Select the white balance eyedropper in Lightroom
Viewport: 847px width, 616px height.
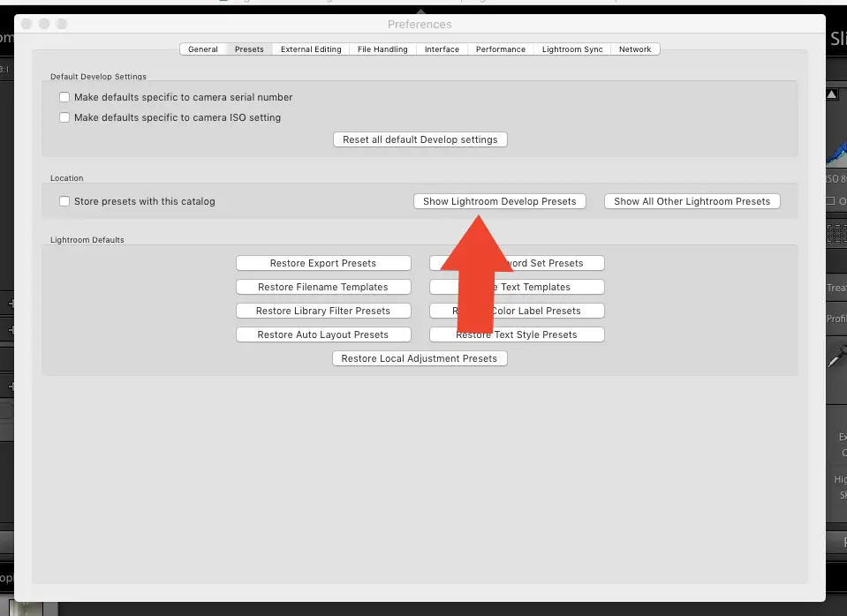836,357
